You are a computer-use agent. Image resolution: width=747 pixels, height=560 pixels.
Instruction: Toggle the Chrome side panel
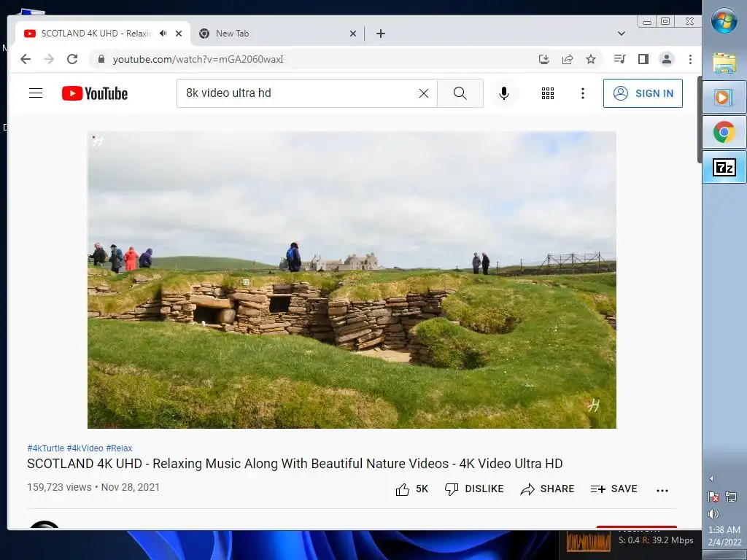pyautogui.click(x=643, y=59)
